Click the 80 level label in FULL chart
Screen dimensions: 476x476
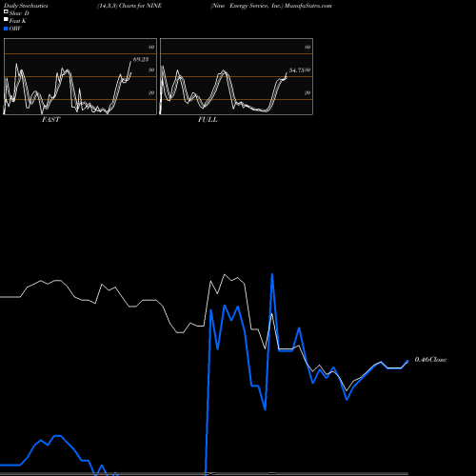point(307,47)
